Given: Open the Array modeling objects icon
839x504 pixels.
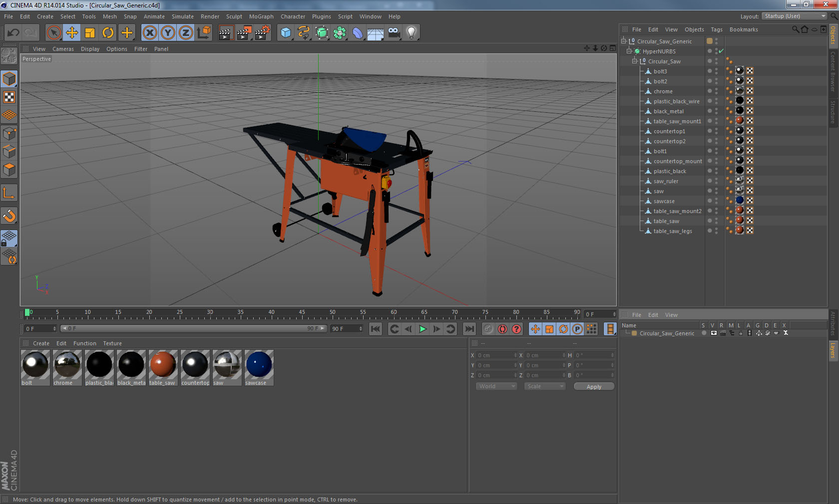Looking at the screenshot, I should click(x=340, y=33).
